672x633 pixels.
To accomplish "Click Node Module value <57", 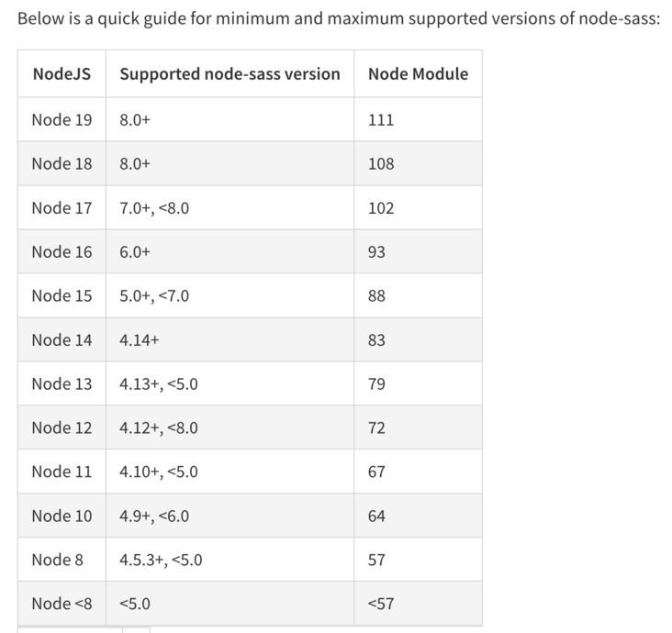I will click(x=381, y=604).
